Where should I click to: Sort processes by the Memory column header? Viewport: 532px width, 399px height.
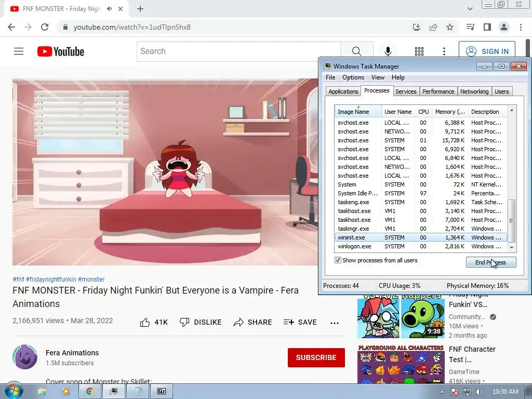coord(450,112)
